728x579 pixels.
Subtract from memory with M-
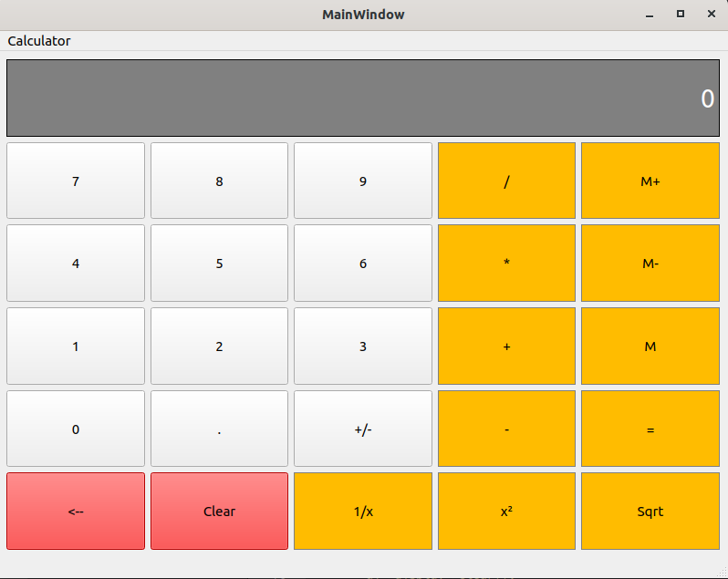pyautogui.click(x=650, y=263)
